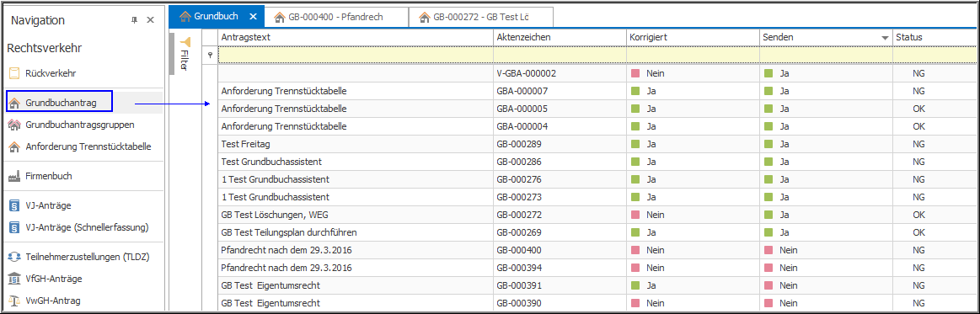Viewport: 980px width, 314px height.
Task: Click the house icon on GB-000400 tab
Action: point(280,17)
